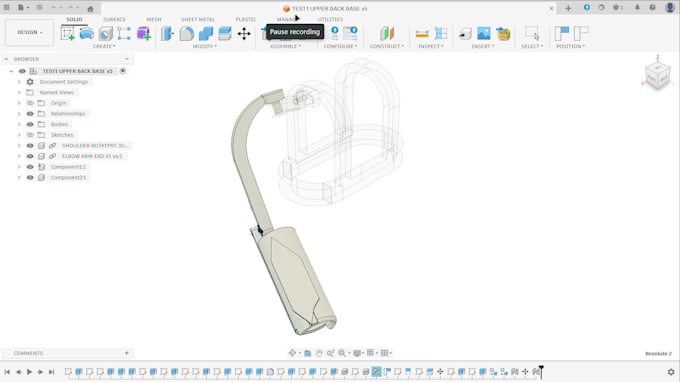Click the Home icon in the title bar
The height and width of the screenshot is (382, 680).
pos(90,9)
